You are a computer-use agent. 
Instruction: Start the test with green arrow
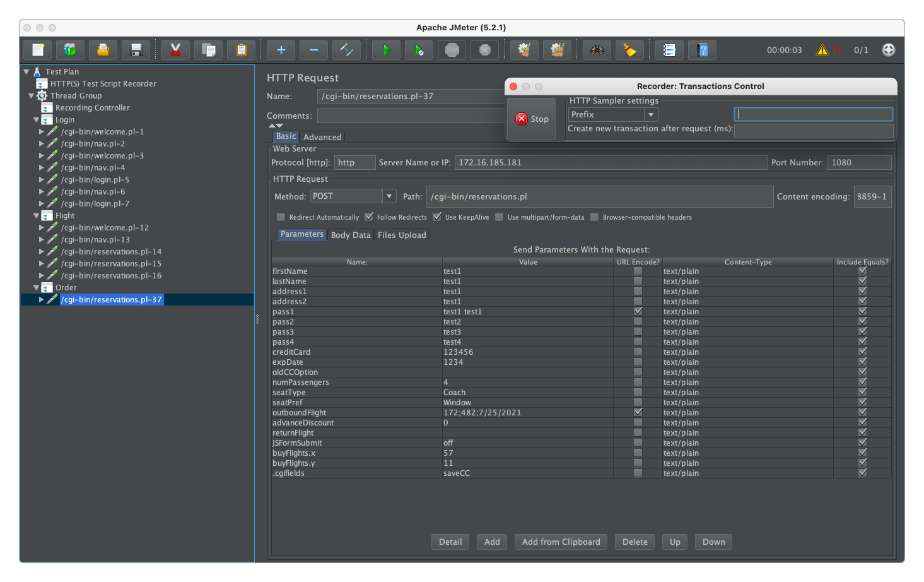coord(387,50)
